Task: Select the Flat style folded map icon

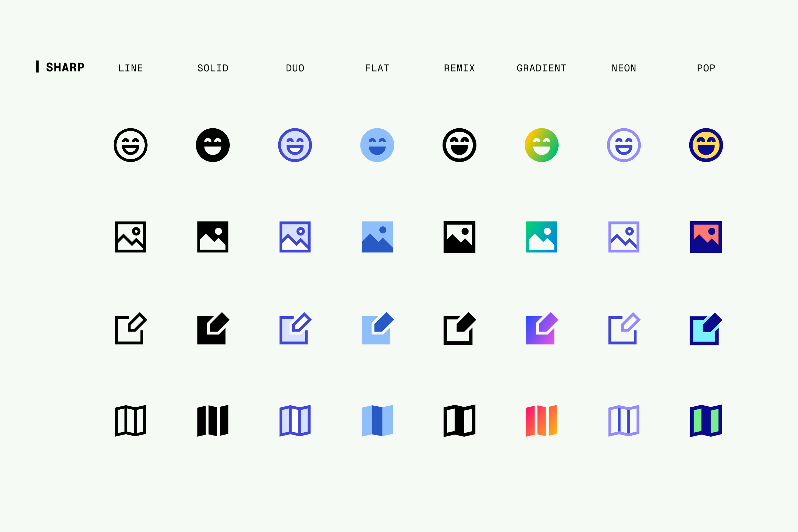Action: coord(377,421)
